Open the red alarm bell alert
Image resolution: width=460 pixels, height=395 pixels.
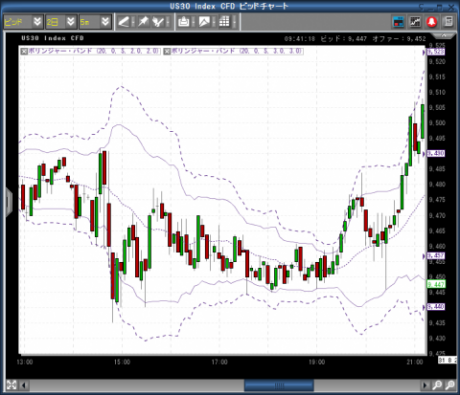point(432,22)
